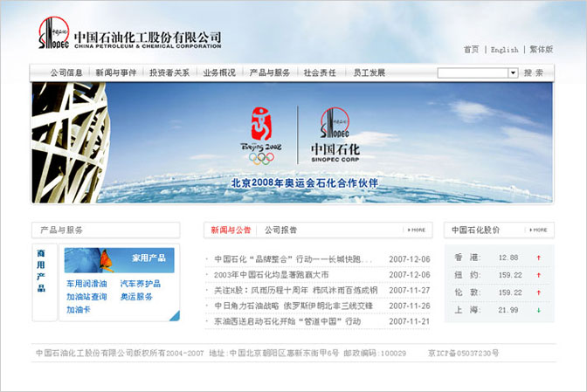Select the 商用产品 vertical tab
587x392 pixels.
point(41,271)
